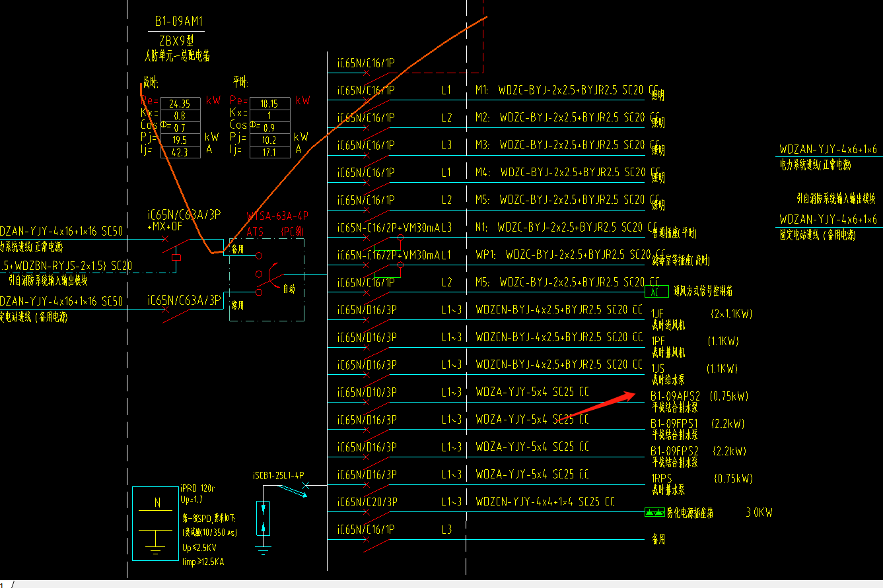
Task: Select the surge arrester symbol under iSCB1-25L1-4P
Action: click(264, 518)
